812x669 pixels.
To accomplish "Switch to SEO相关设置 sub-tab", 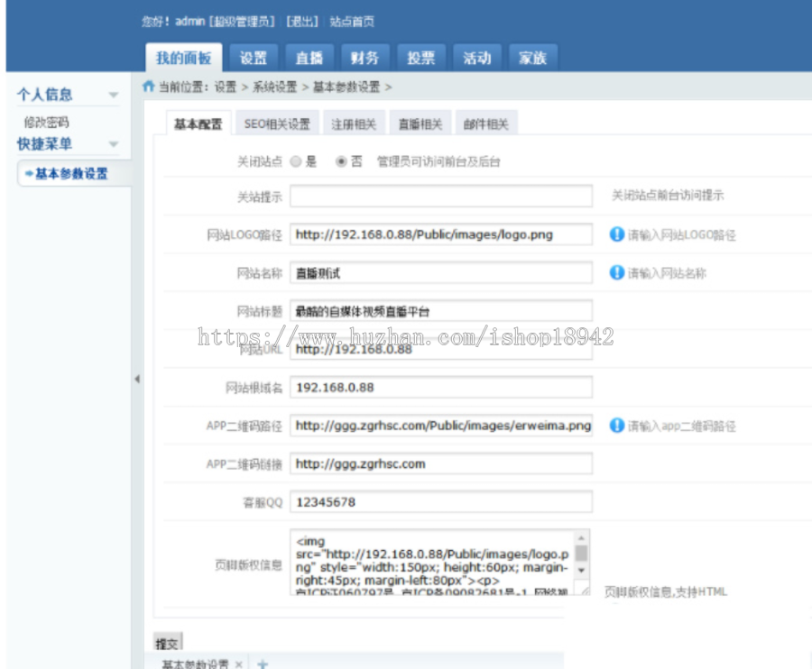I will pyautogui.click(x=277, y=124).
